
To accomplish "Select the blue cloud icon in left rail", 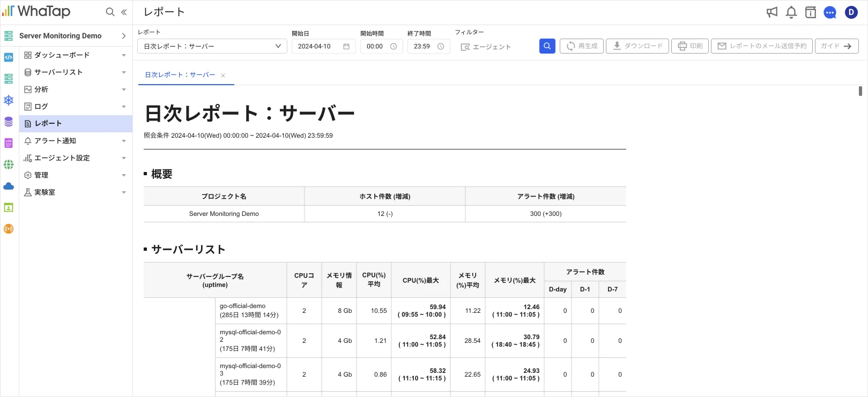I will coord(9,186).
